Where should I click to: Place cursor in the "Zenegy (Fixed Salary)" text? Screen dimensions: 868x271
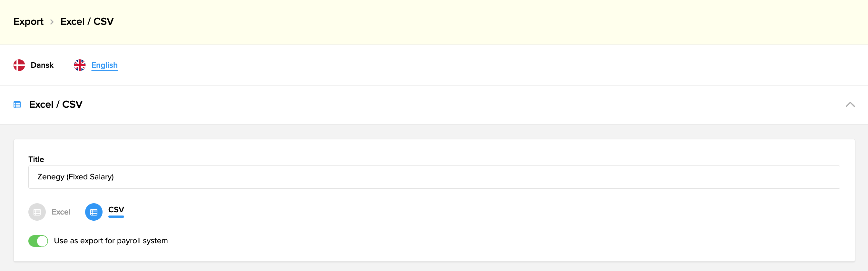point(75,176)
